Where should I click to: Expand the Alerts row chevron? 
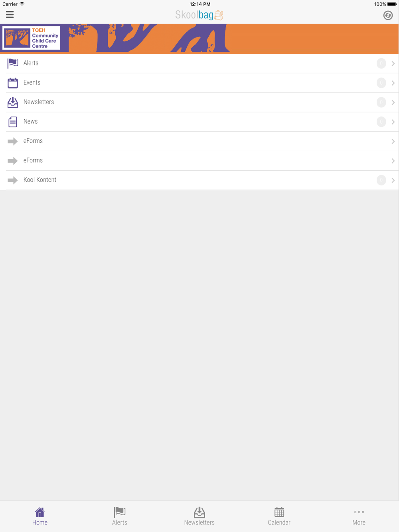393,64
